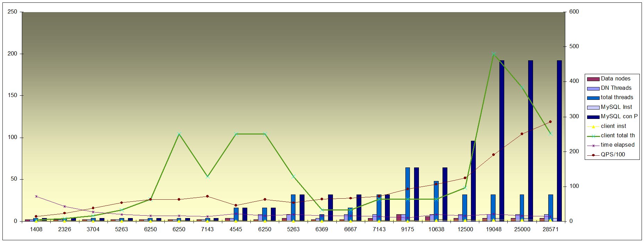The image size is (644, 242).
Task: Click the x-axis label 9175
Action: (x=407, y=229)
